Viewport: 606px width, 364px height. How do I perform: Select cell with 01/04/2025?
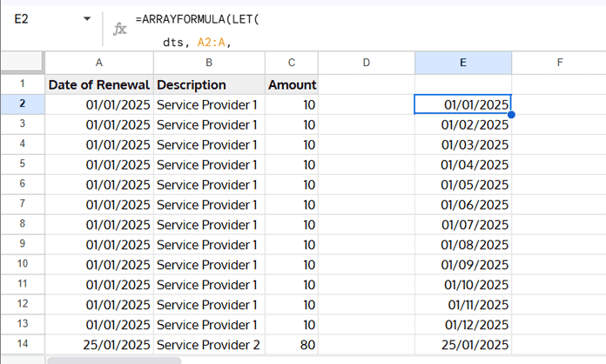[463, 165]
